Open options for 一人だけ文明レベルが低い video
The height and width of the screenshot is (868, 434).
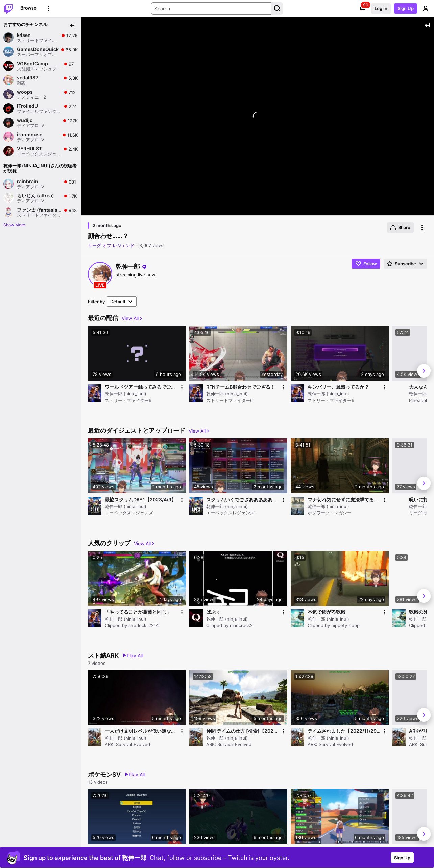(x=182, y=731)
